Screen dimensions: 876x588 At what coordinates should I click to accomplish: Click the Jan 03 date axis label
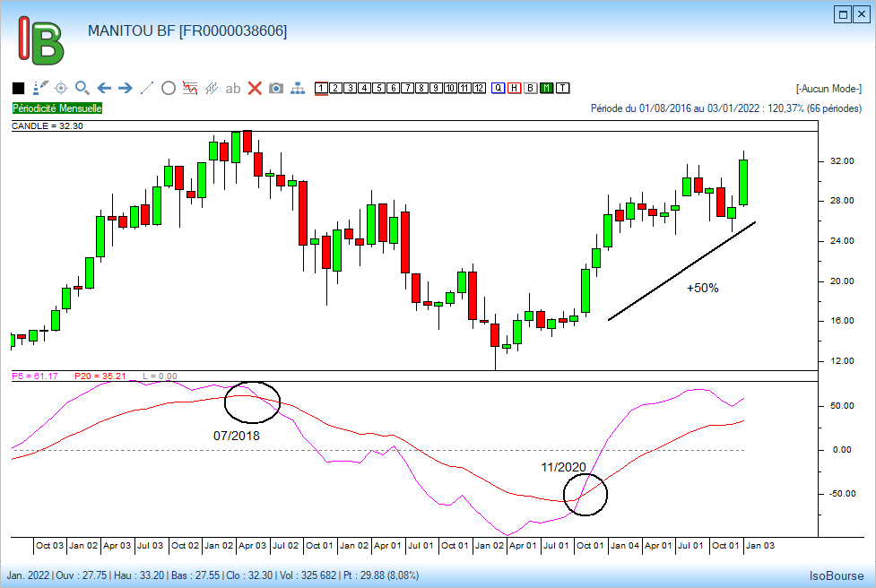point(760,546)
